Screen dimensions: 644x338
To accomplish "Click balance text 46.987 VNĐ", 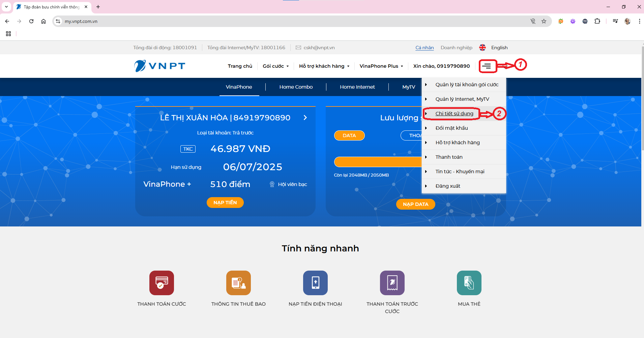I will click(240, 149).
